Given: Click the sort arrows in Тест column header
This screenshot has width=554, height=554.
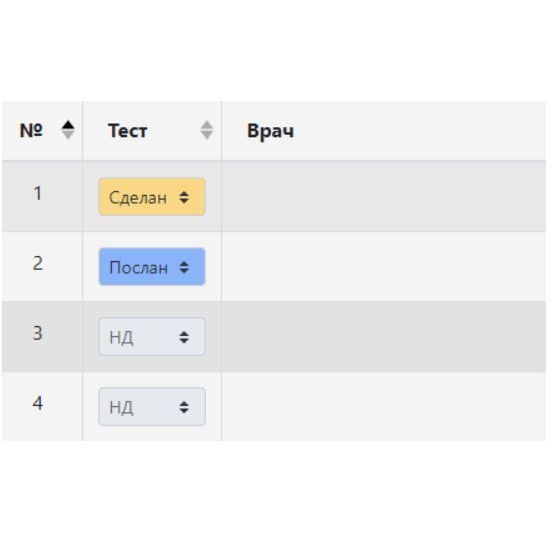Looking at the screenshot, I should [x=207, y=130].
